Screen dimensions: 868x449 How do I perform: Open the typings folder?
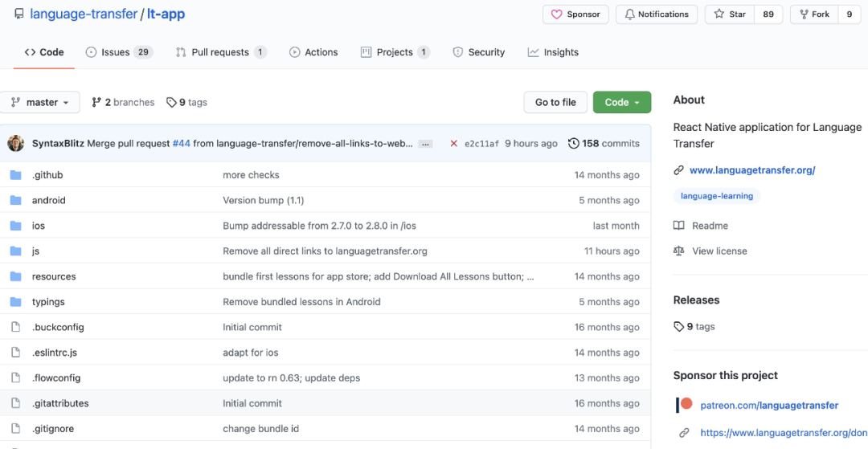click(48, 302)
